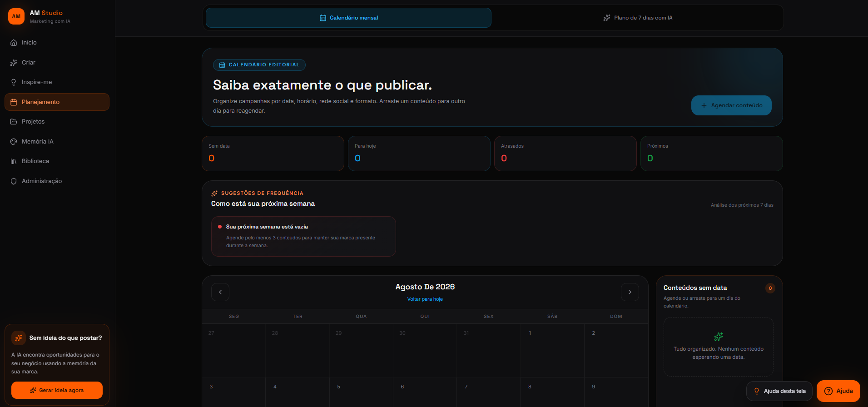This screenshot has height=407, width=868.
Task: Click the Próximos stat card
Action: [x=712, y=154]
